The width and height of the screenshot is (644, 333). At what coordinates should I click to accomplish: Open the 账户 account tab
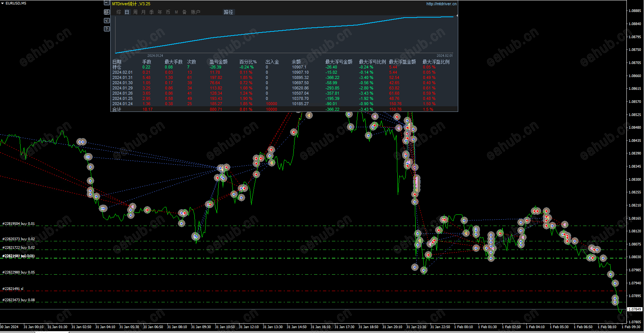195,12
